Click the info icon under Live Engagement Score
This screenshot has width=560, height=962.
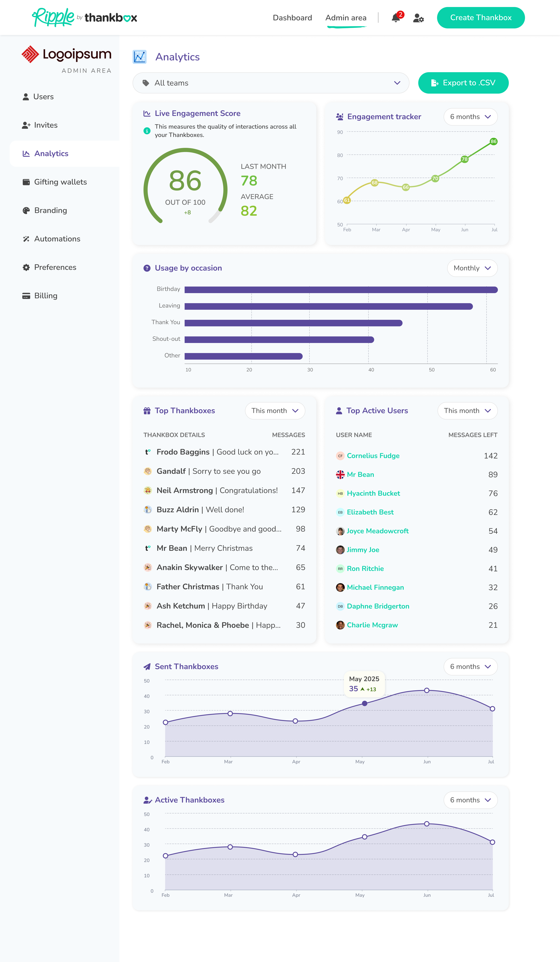coord(147,131)
